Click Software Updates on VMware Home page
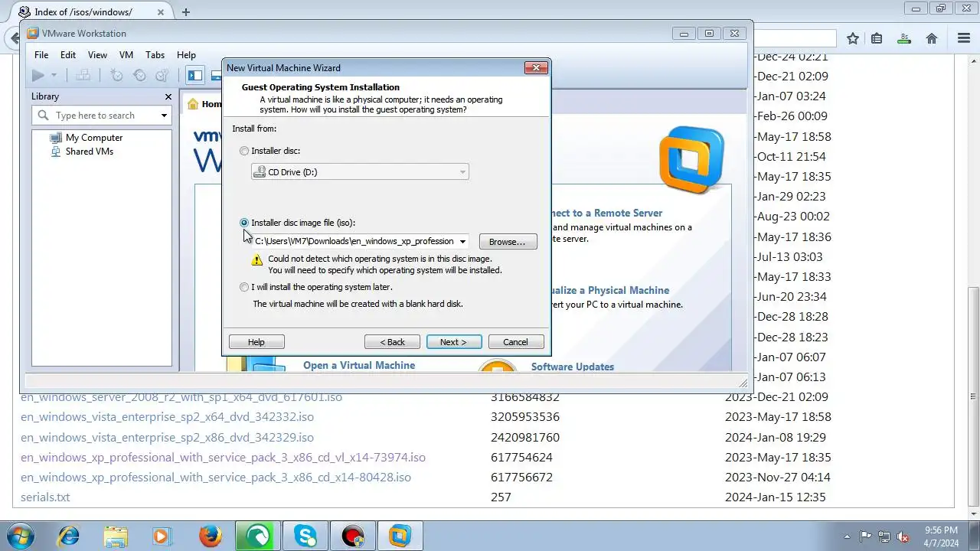 pyautogui.click(x=573, y=367)
